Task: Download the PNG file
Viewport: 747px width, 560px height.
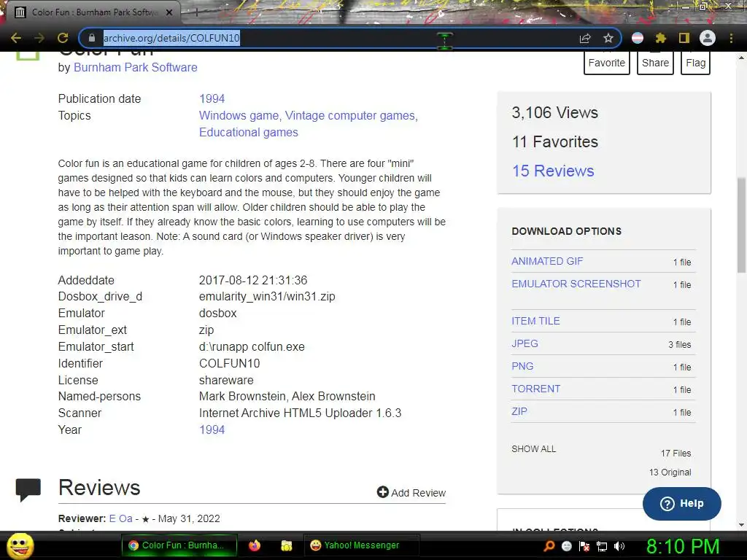Action: coord(522,366)
